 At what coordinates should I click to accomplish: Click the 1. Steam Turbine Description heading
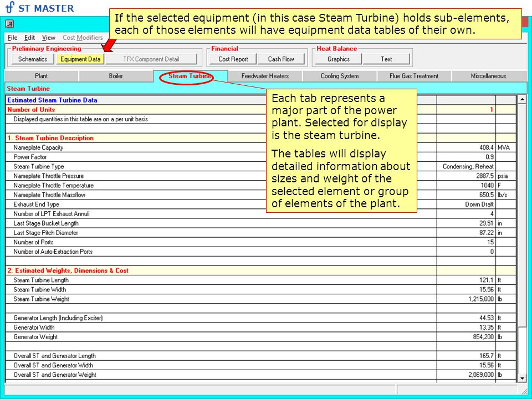(x=50, y=138)
